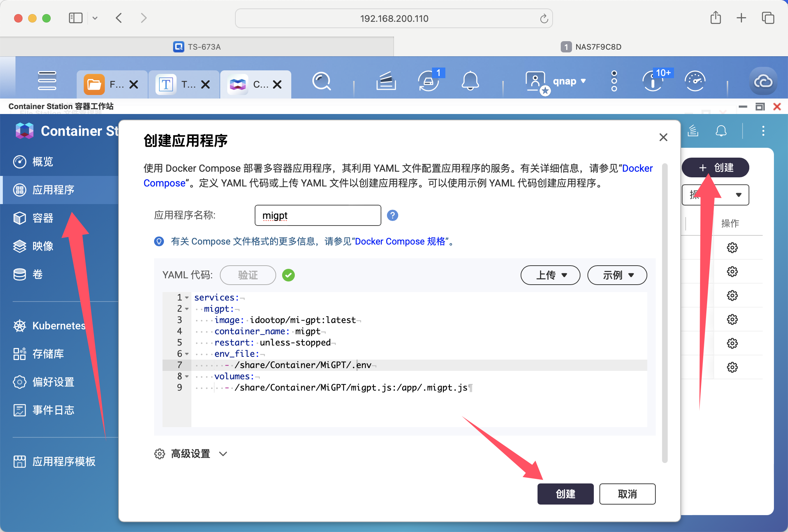
Task: Open Container Station vertical dots menu
Action: point(763,131)
